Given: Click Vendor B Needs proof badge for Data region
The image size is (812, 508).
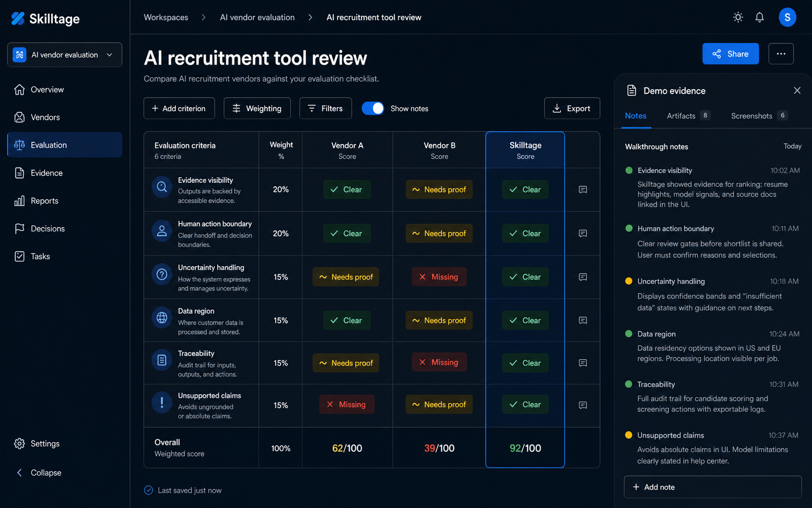Looking at the screenshot, I should [x=439, y=321].
